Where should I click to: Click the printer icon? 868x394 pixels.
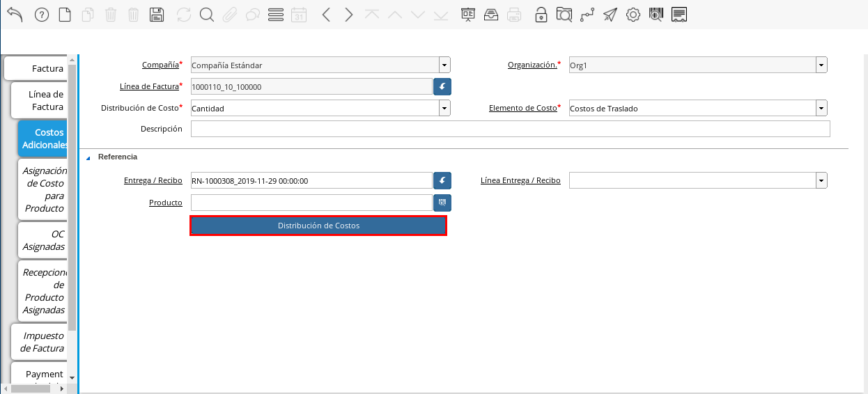coord(514,15)
